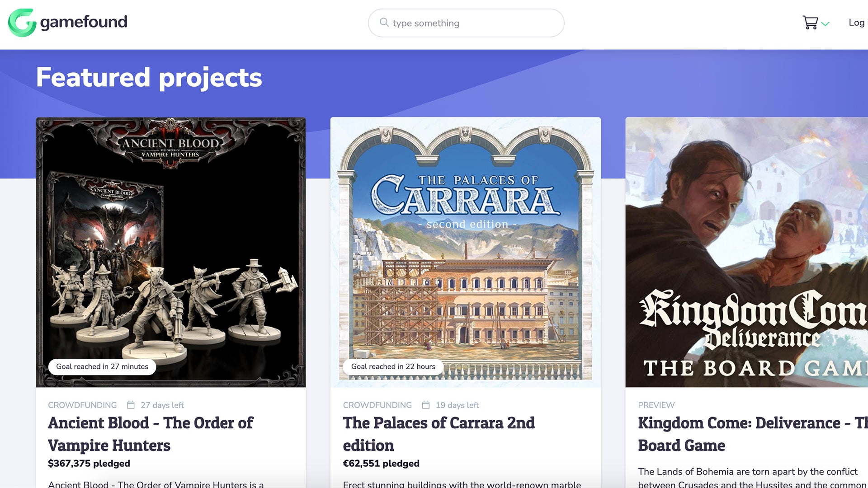The width and height of the screenshot is (868, 488).
Task: Click the '$367,375 pledged' amount
Action: (x=89, y=464)
